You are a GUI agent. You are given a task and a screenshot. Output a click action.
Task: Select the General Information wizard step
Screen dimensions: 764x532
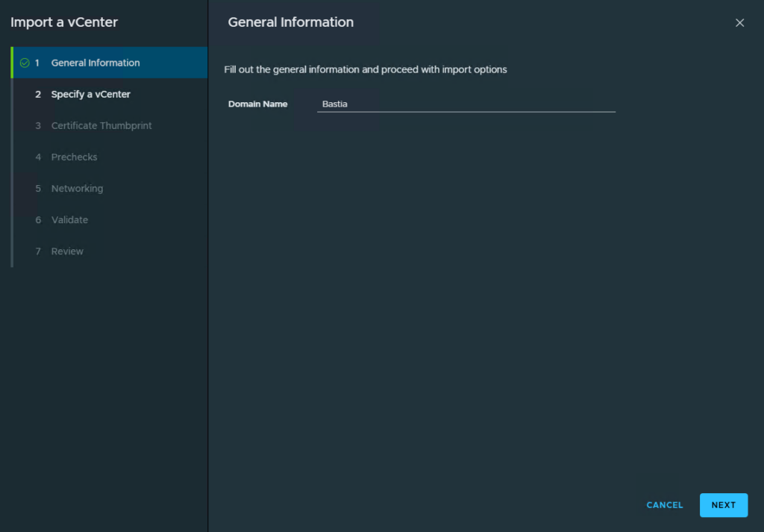(x=95, y=63)
